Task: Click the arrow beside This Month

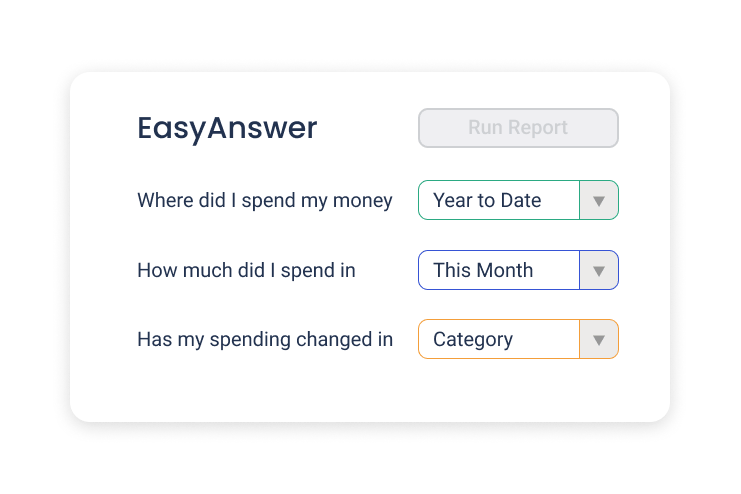Action: click(599, 270)
